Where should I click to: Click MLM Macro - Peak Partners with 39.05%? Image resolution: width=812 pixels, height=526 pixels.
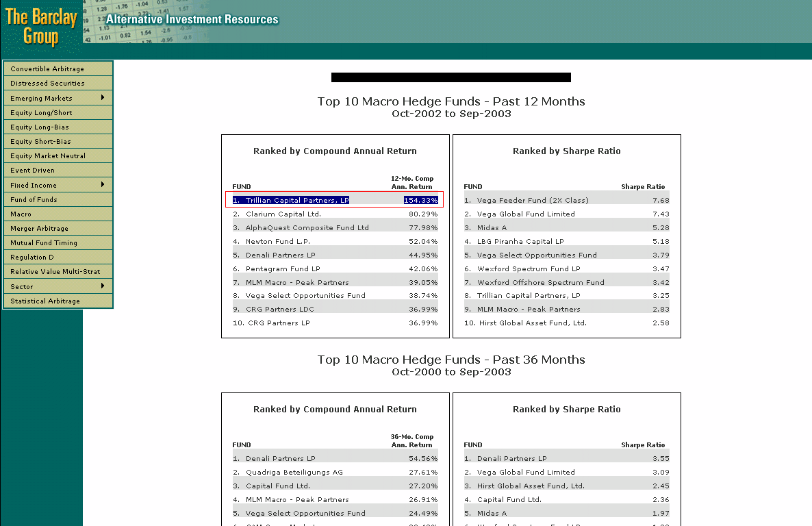point(335,282)
